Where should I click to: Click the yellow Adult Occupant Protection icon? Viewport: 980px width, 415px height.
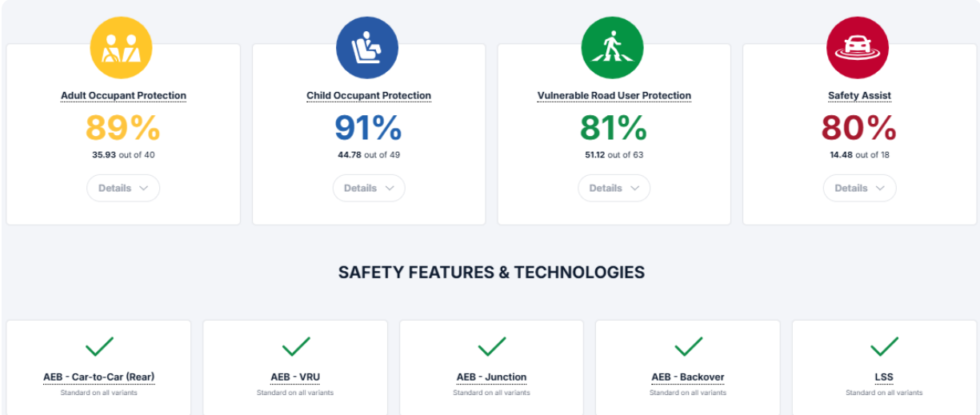click(x=122, y=47)
